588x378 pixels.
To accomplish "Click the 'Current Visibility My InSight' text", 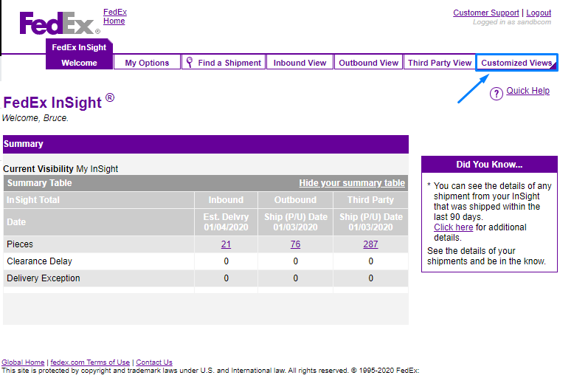I will [x=60, y=169].
